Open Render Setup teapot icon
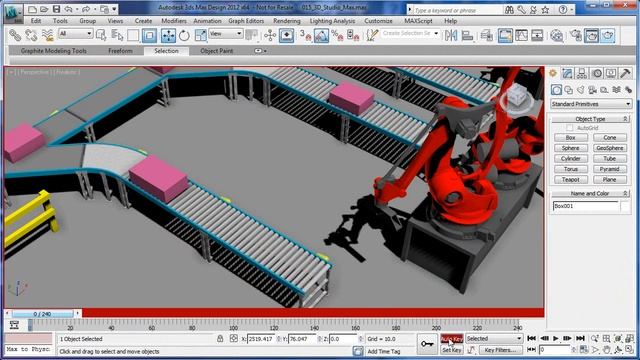The width and height of the screenshot is (640, 360). tap(576, 36)
